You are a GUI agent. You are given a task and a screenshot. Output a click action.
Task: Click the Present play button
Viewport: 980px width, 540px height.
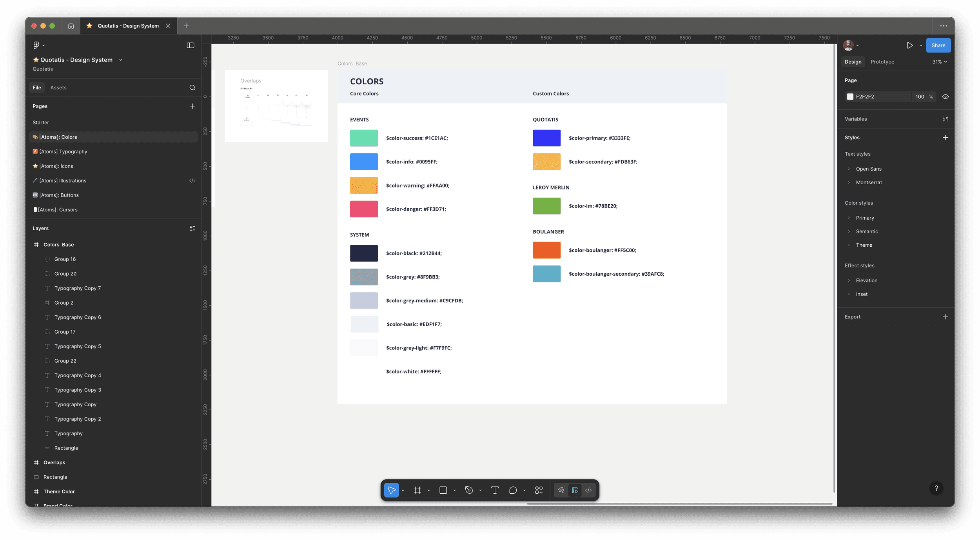(909, 45)
